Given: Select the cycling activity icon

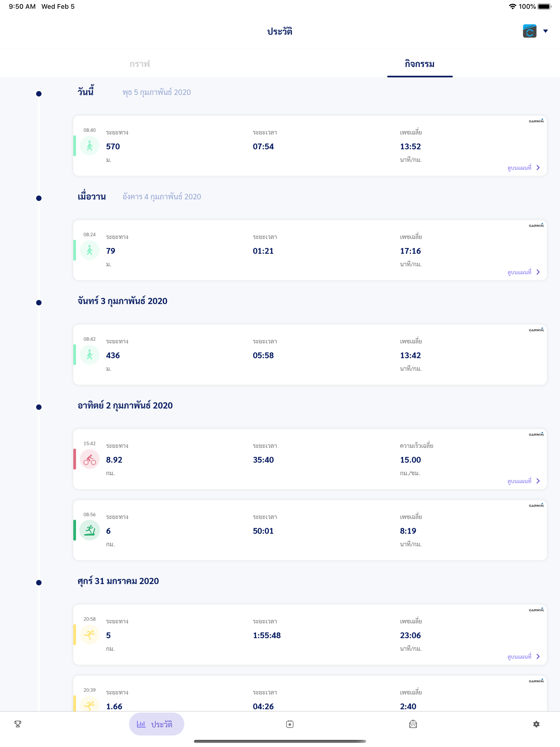Looking at the screenshot, I should click(89, 460).
